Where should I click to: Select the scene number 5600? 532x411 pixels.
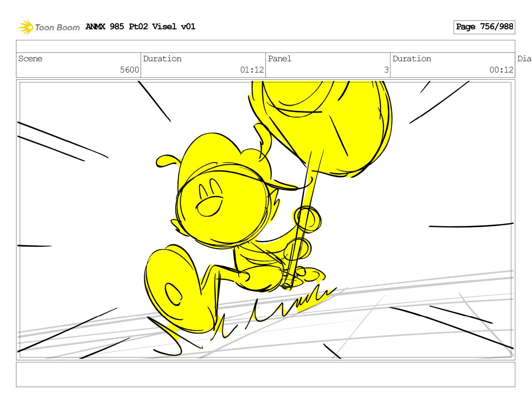coord(129,70)
